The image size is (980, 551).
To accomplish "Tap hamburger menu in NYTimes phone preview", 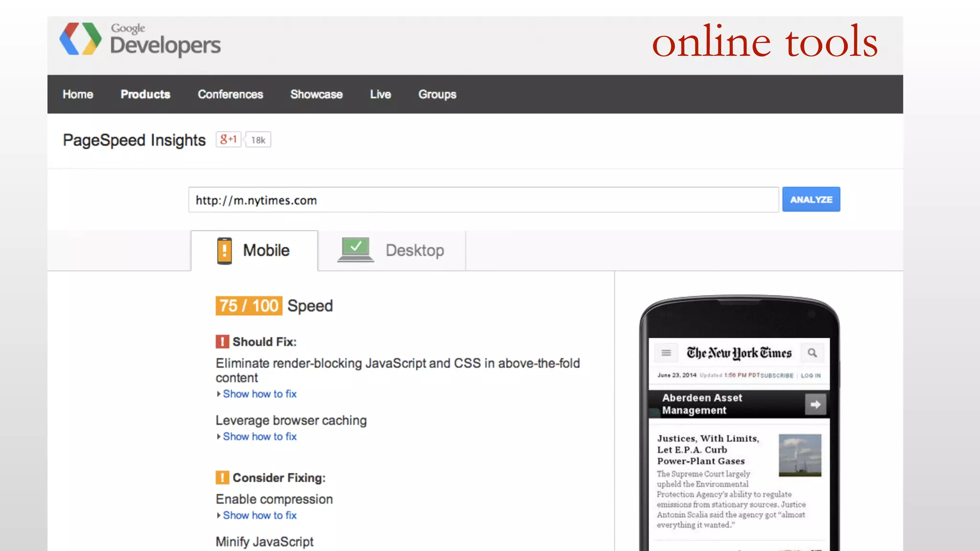I will point(666,353).
